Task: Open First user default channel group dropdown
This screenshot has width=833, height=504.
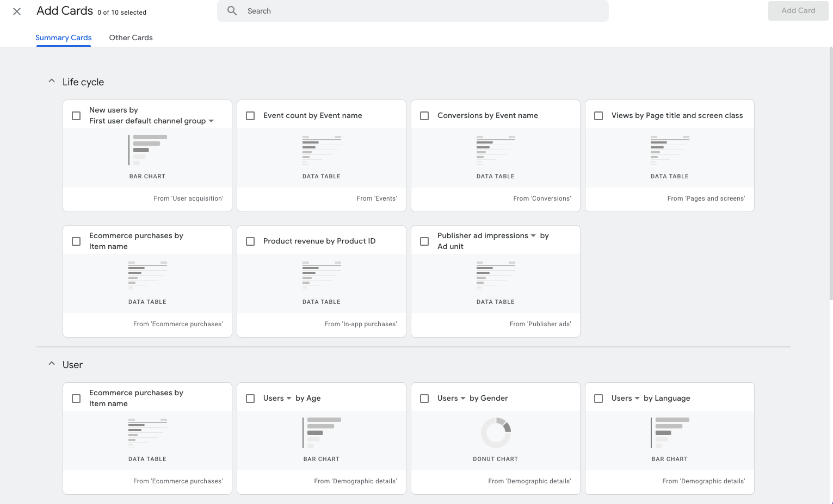Action: pyautogui.click(x=211, y=121)
